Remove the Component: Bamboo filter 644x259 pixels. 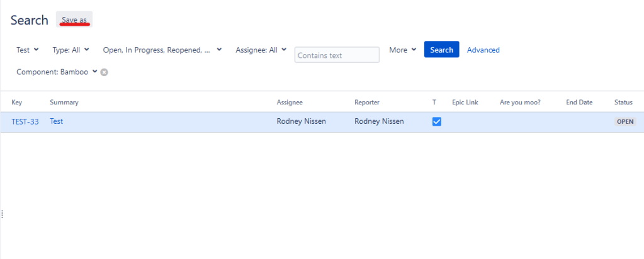(x=105, y=72)
